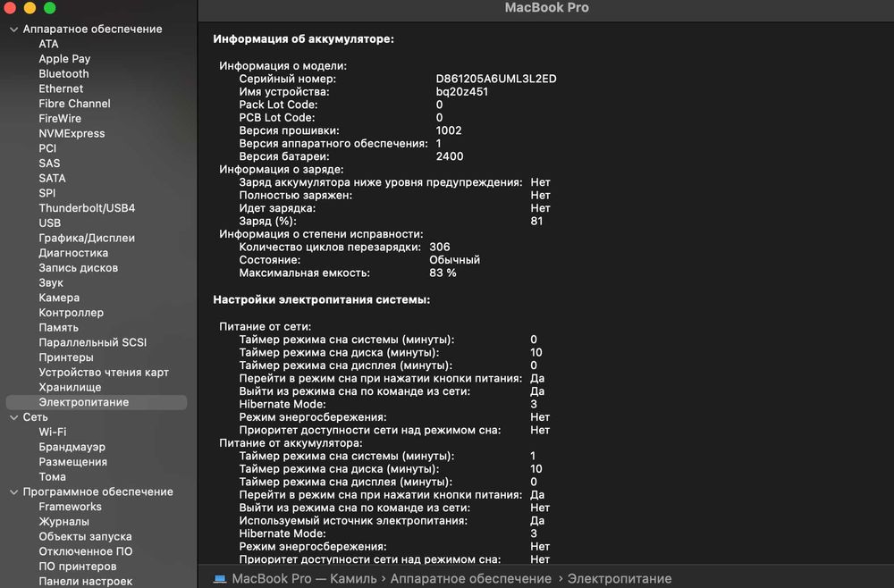Open the PCI entry
The image size is (894, 588).
[x=47, y=148]
